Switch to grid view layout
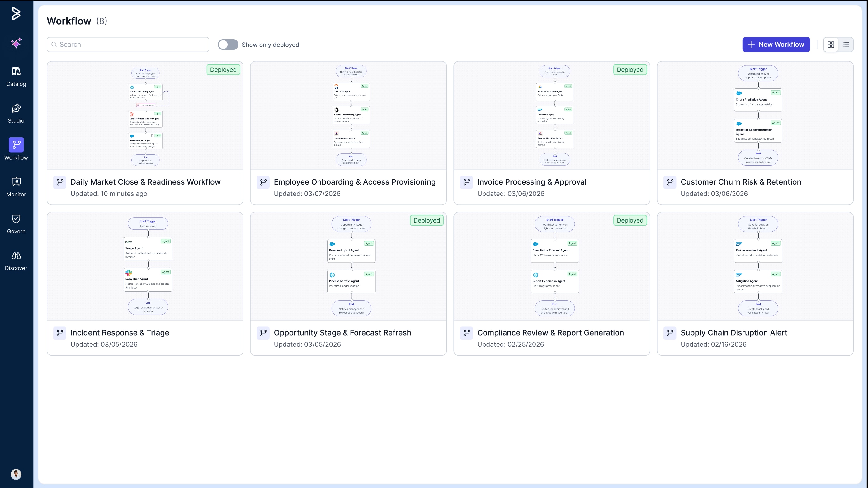This screenshot has width=868, height=488. click(x=831, y=45)
